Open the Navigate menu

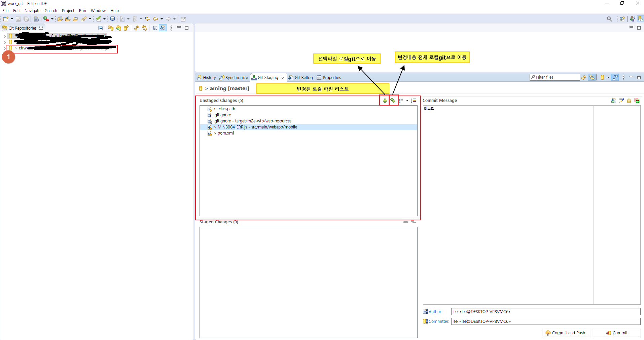(32, 10)
